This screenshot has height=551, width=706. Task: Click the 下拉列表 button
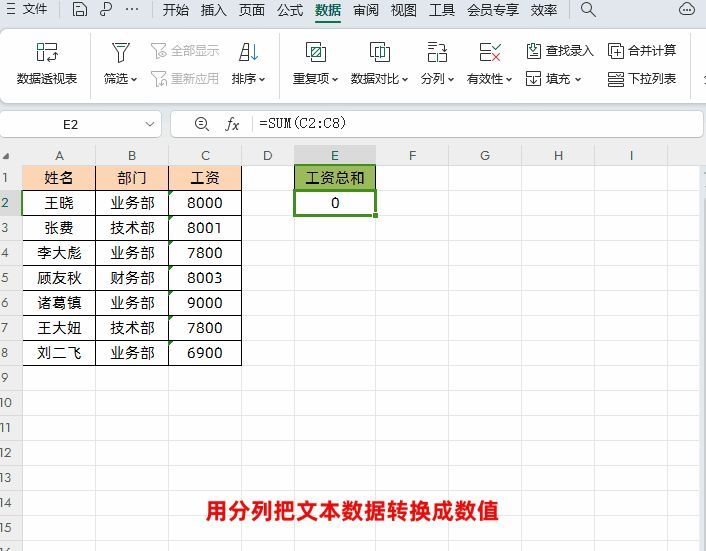642,79
